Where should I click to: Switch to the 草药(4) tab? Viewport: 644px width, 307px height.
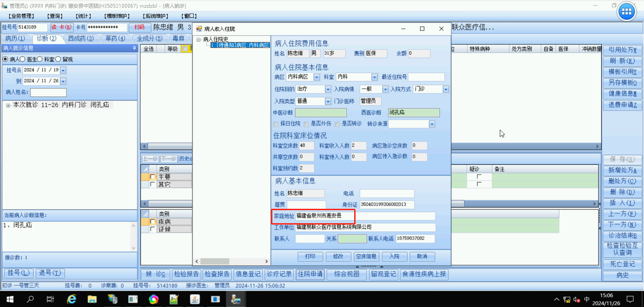115,39
